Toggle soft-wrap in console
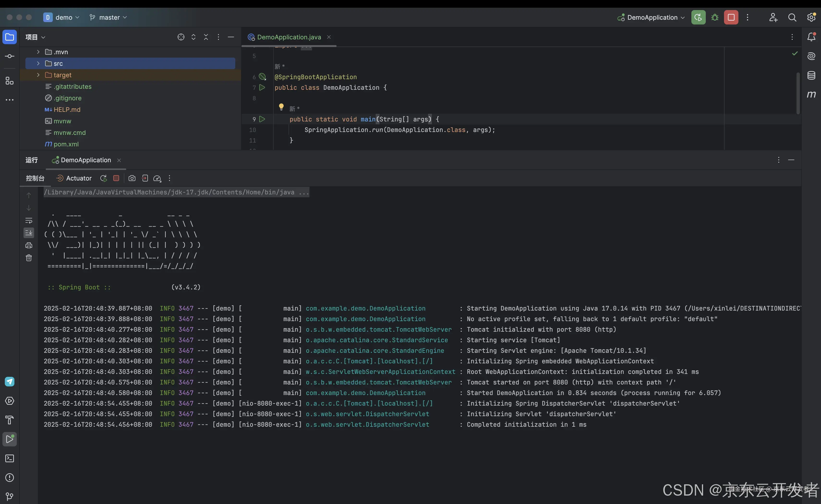This screenshot has width=821, height=504. tap(29, 221)
